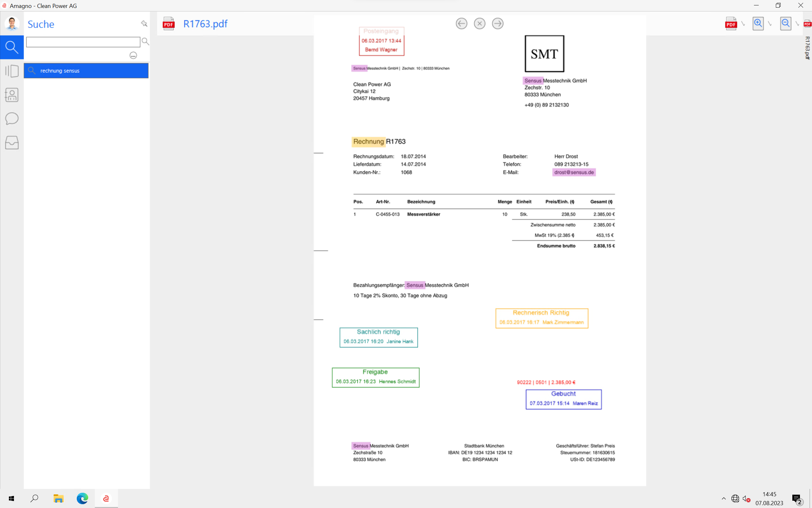The height and width of the screenshot is (508, 812).
Task: Open the Windows notification center
Action: (797, 499)
